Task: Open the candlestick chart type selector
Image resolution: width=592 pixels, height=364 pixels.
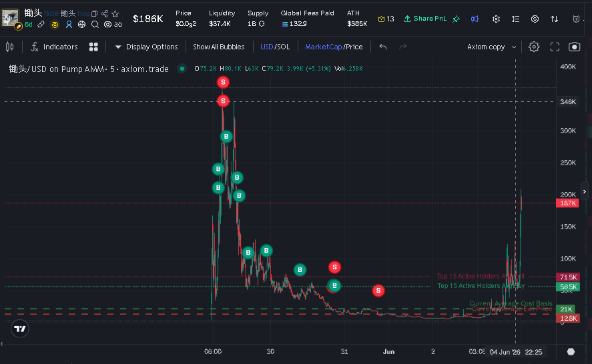Action: (x=10, y=47)
